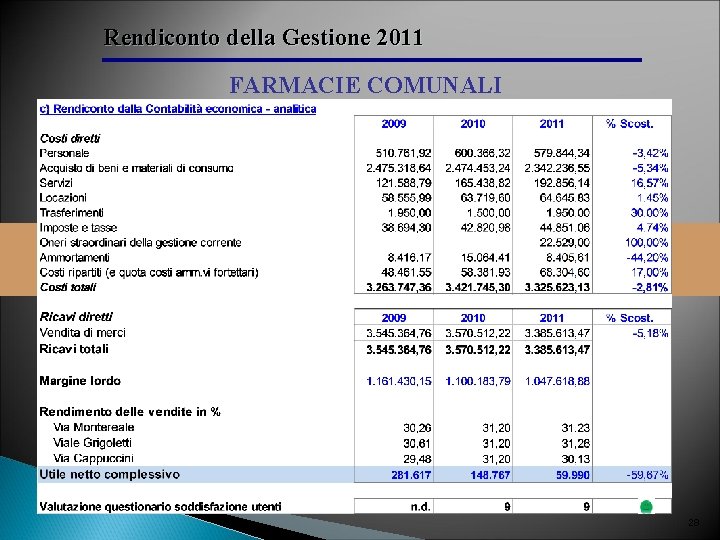Click the -3,42% variance cell
The image size is (720, 540).
tap(650, 153)
